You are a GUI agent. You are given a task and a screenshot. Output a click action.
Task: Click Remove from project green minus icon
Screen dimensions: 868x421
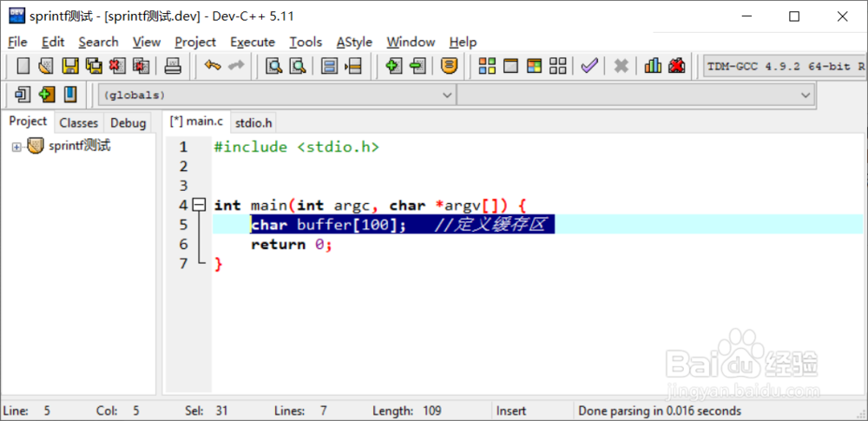(x=418, y=67)
